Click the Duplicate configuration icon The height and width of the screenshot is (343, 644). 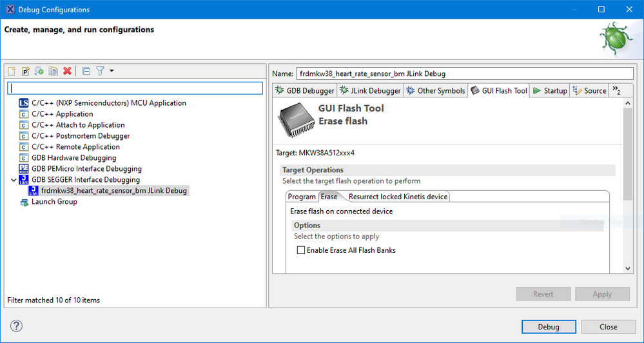point(54,71)
